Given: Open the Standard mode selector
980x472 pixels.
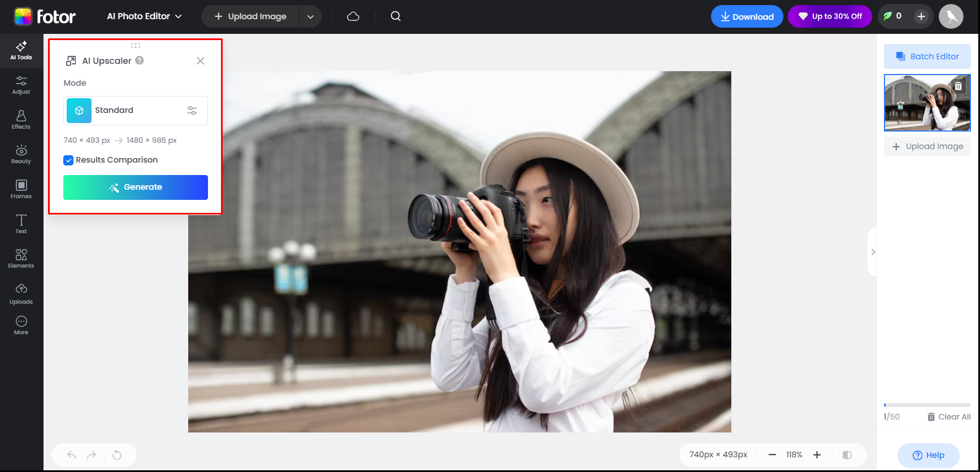Looking at the screenshot, I should click(x=136, y=111).
